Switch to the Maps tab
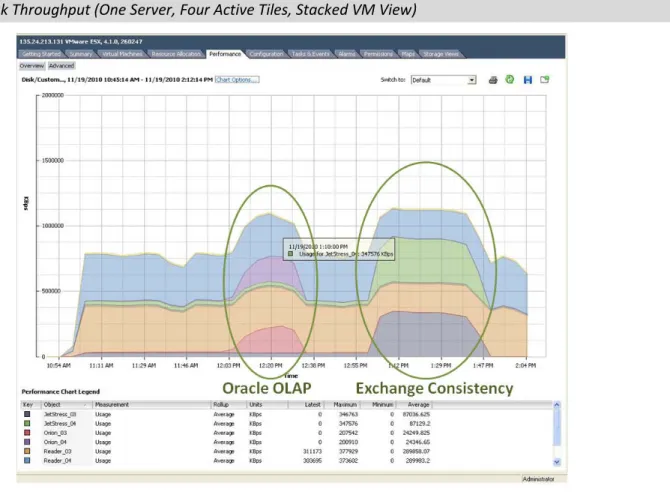670x492 pixels. pos(408,54)
